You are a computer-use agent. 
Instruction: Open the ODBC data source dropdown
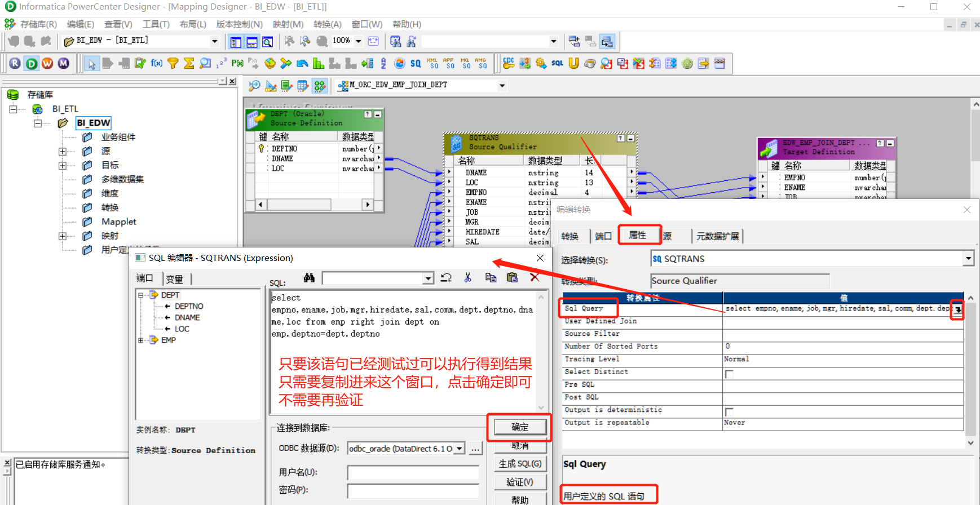[x=460, y=449]
